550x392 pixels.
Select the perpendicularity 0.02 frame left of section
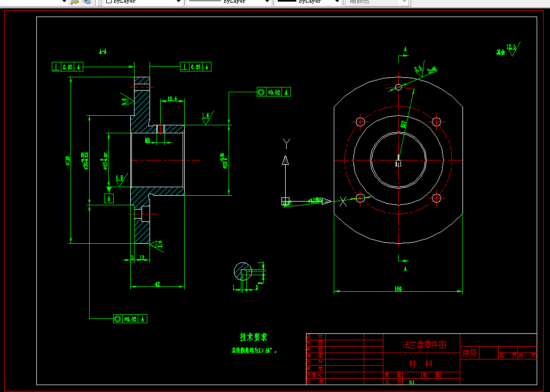click(67, 67)
